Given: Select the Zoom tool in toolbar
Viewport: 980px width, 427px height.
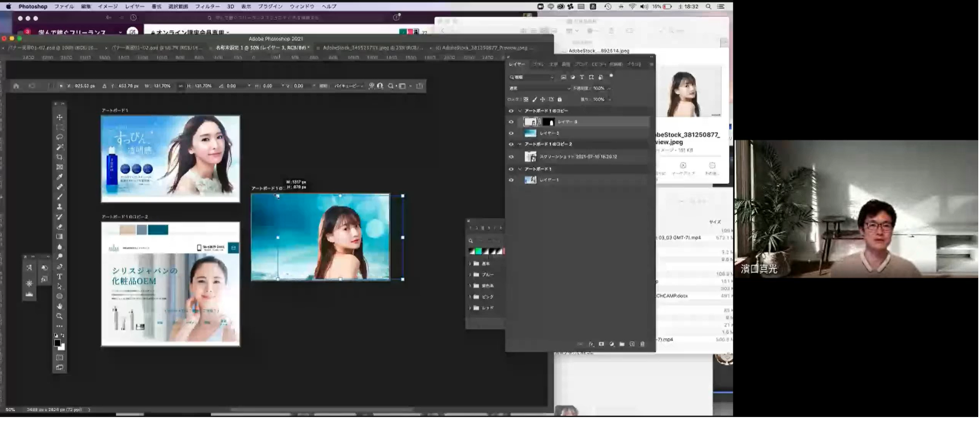Looking at the screenshot, I should tap(60, 316).
